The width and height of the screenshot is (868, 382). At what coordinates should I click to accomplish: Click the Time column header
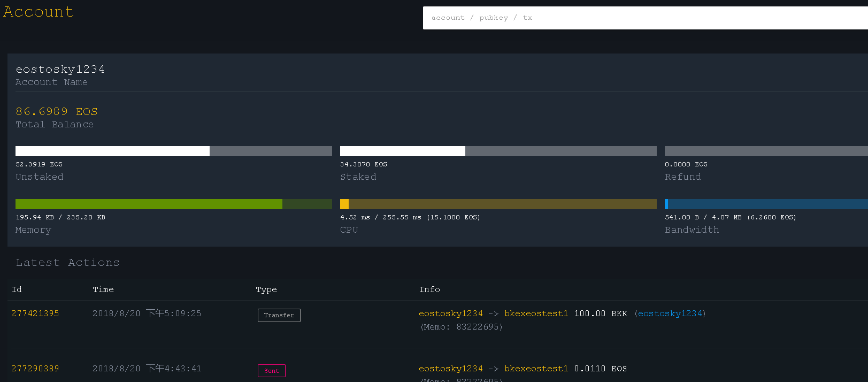point(103,289)
